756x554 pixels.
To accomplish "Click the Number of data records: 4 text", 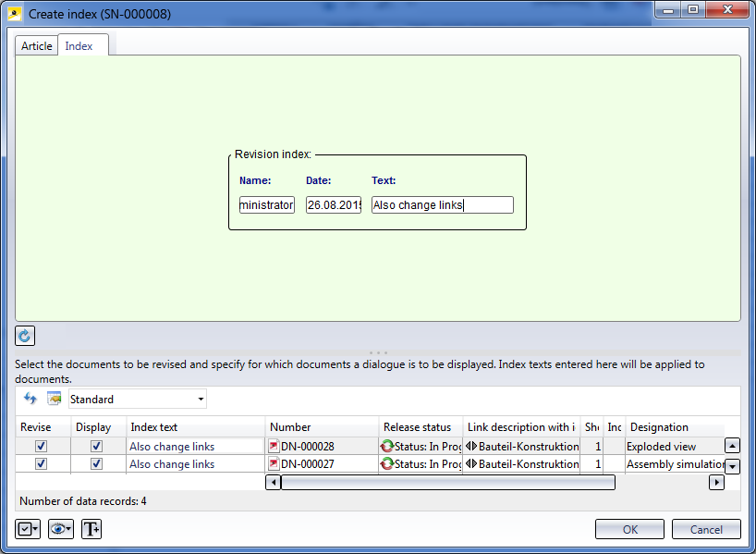I will (x=83, y=501).
